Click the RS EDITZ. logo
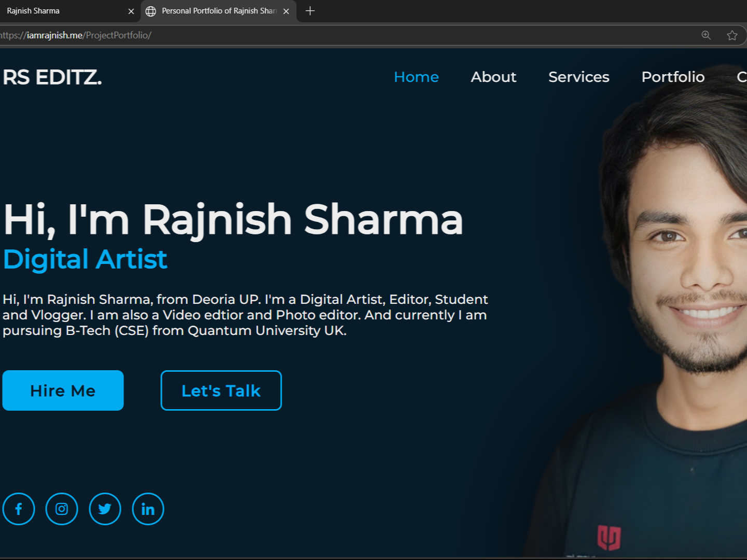The width and height of the screenshot is (747, 560). click(52, 77)
